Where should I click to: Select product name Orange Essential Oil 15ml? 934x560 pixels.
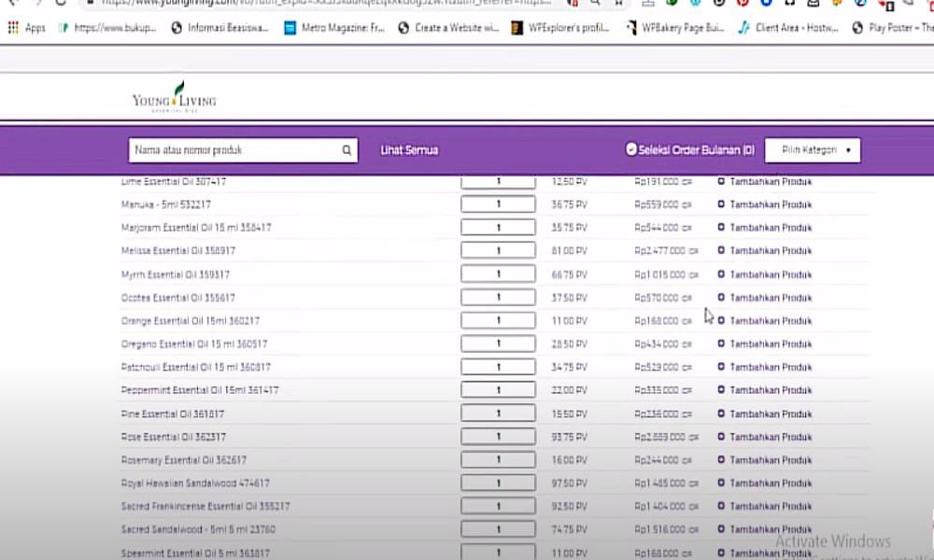(190, 321)
